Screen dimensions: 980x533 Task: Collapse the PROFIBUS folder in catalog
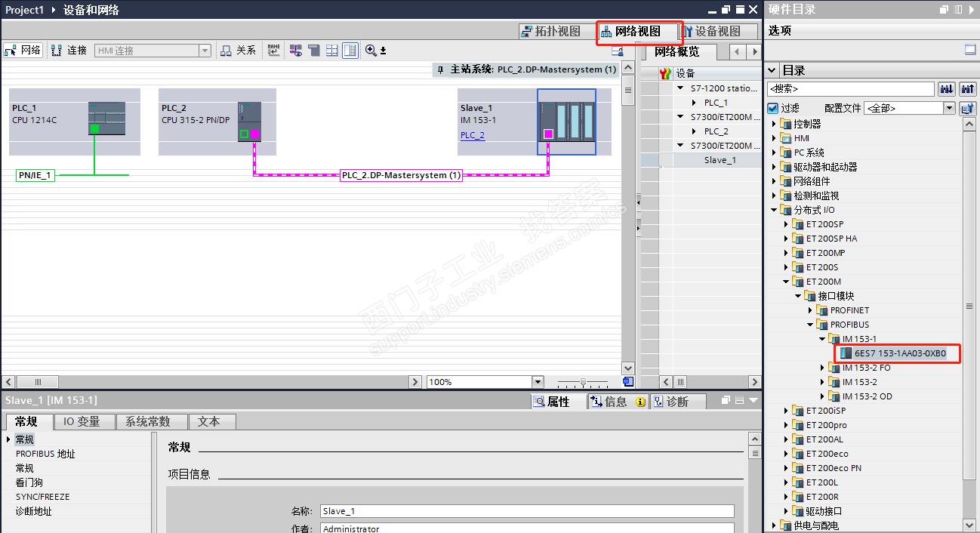coord(810,325)
